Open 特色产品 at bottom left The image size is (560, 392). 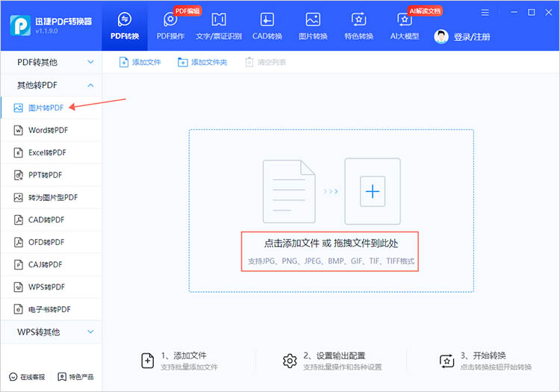tap(75, 376)
